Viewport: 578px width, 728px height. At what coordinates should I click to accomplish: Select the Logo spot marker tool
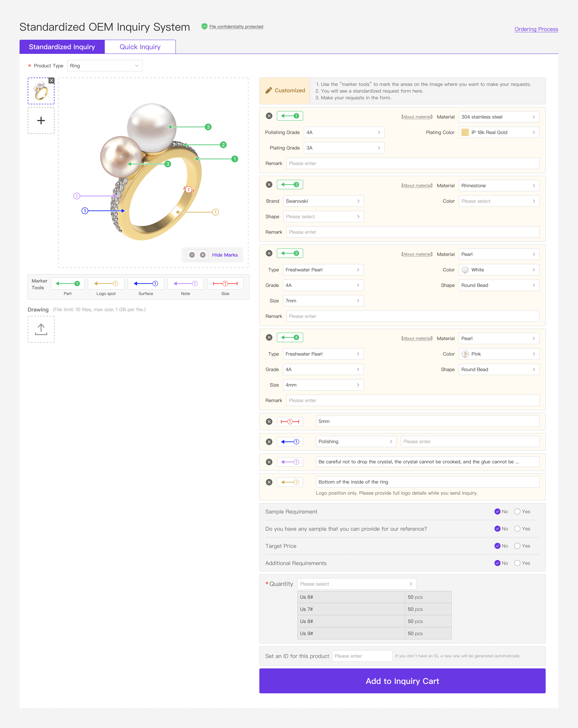[x=106, y=283]
